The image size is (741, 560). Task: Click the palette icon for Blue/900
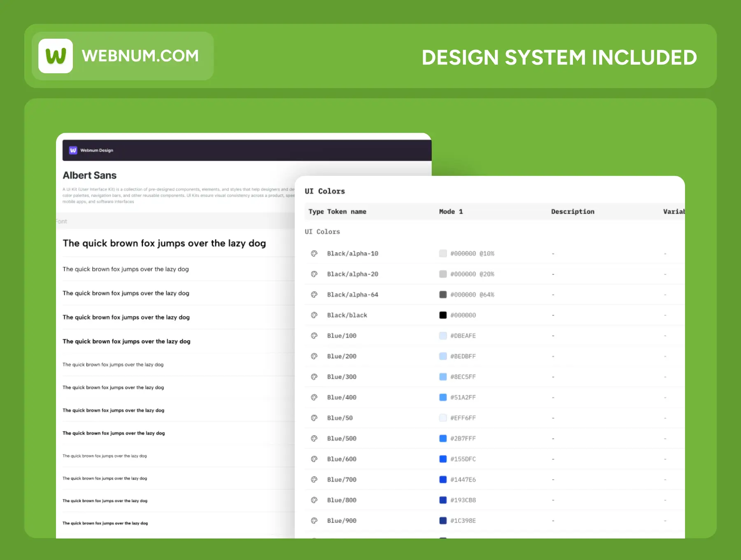[314, 521]
